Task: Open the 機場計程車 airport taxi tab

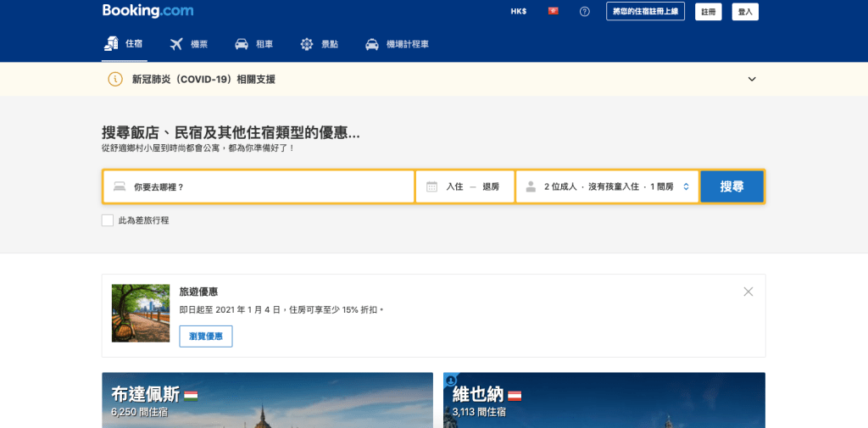Action: [x=397, y=44]
